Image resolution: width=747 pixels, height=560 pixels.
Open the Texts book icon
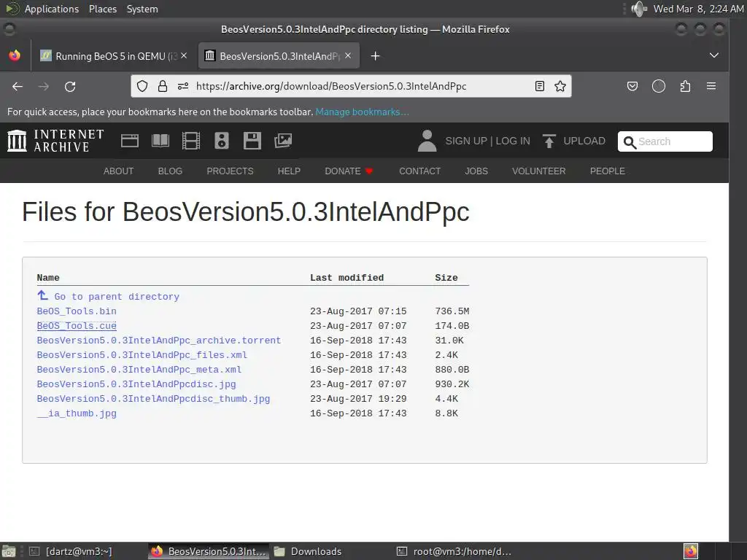pos(160,141)
